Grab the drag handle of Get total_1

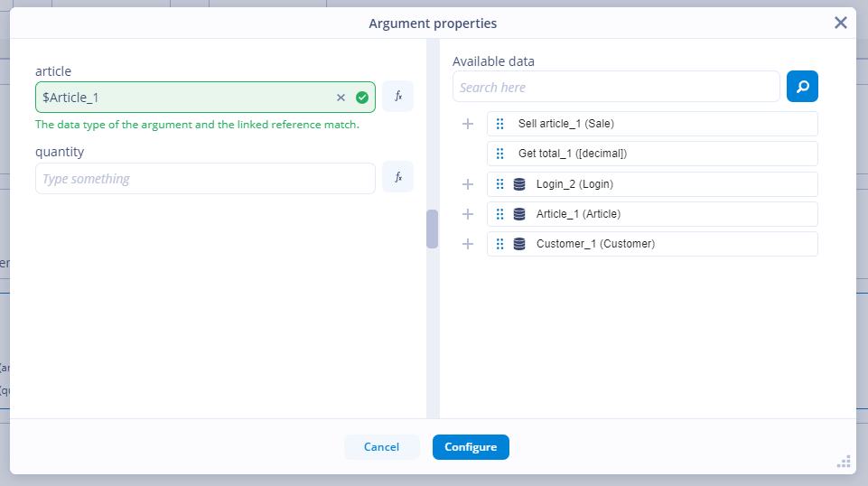(499, 154)
